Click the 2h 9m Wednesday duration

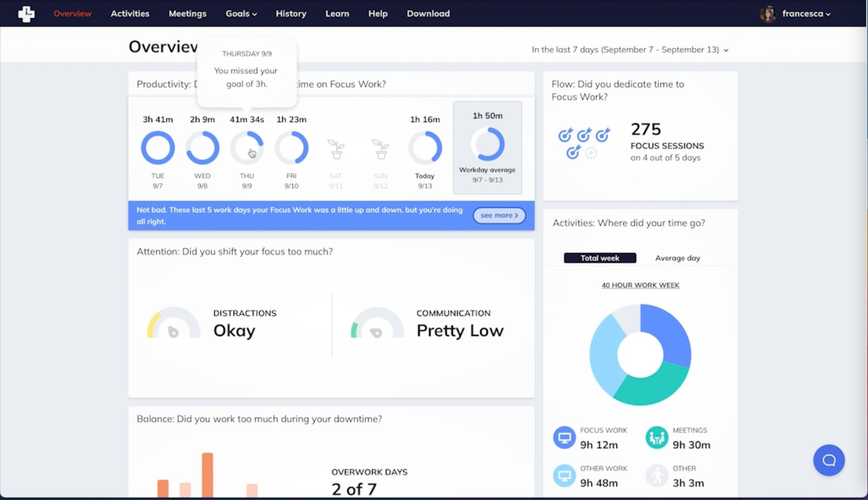(202, 119)
